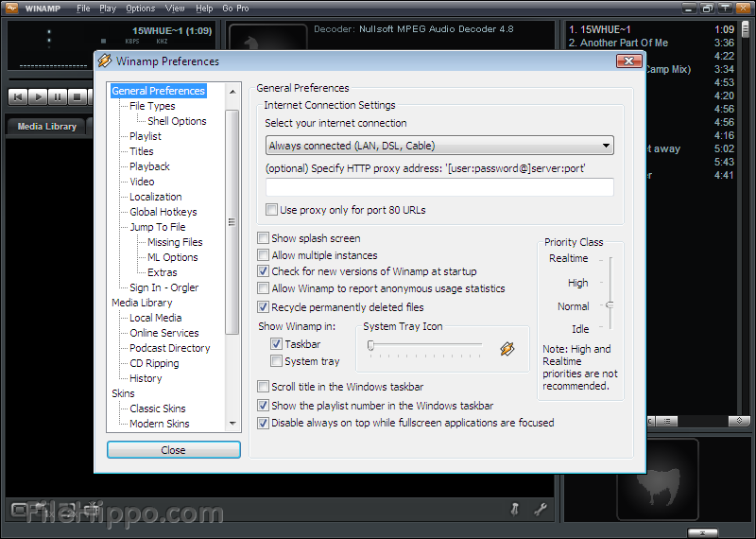Click the HTTP proxy address input field
This screenshot has width=756, height=539.
(x=439, y=186)
